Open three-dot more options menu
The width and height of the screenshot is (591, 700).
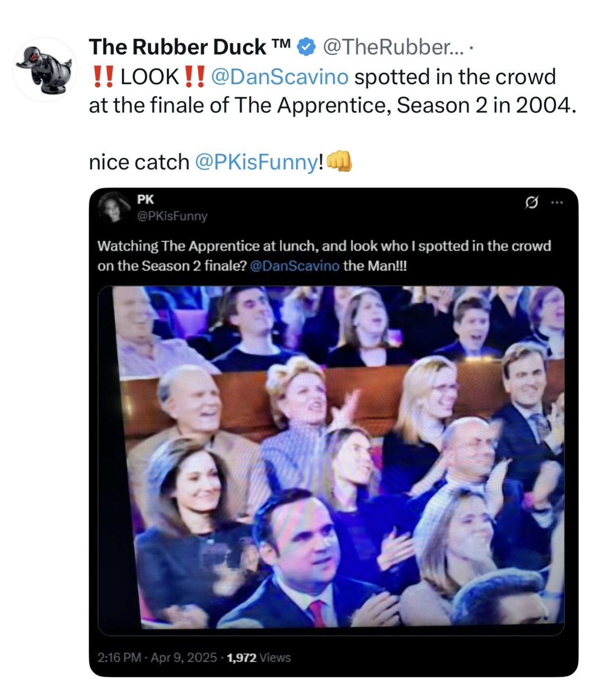click(x=557, y=202)
